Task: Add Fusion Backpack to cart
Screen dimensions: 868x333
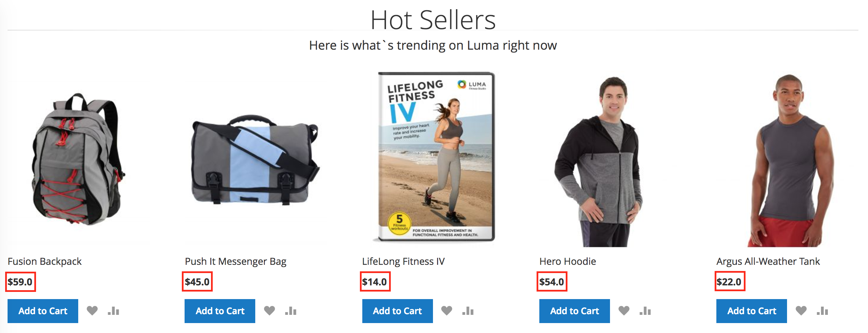Action: pyautogui.click(x=43, y=311)
